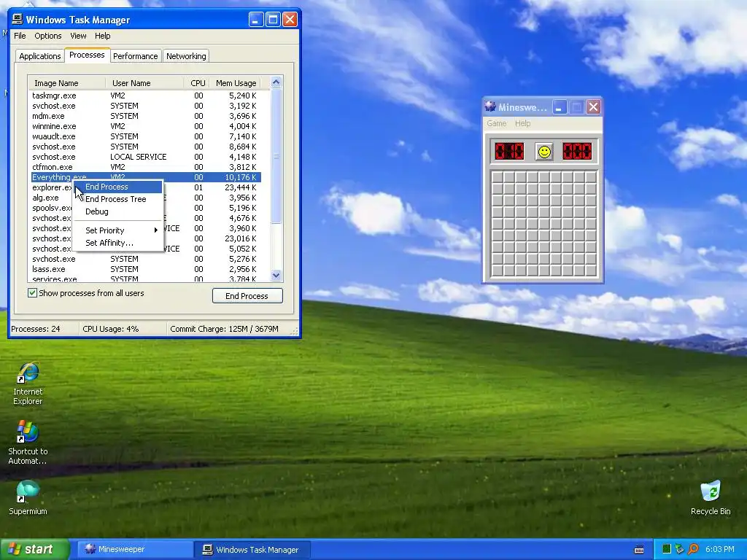The height and width of the screenshot is (560, 747).
Task: Select the Processes tab
Action: [87, 55]
